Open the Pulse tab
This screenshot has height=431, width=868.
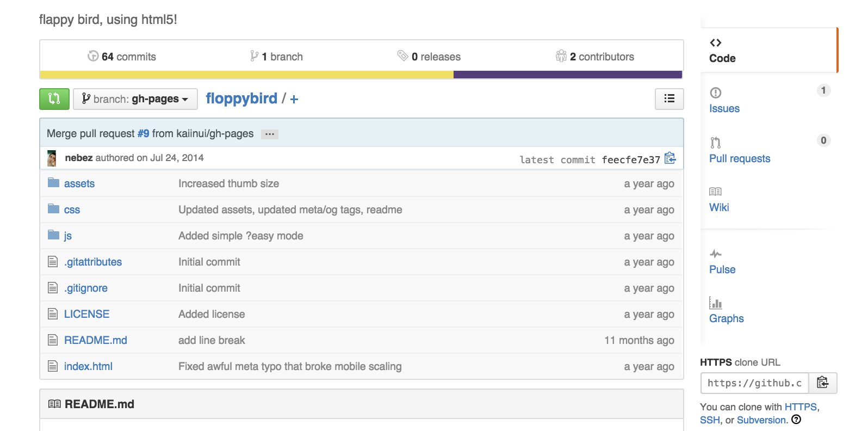[722, 269]
